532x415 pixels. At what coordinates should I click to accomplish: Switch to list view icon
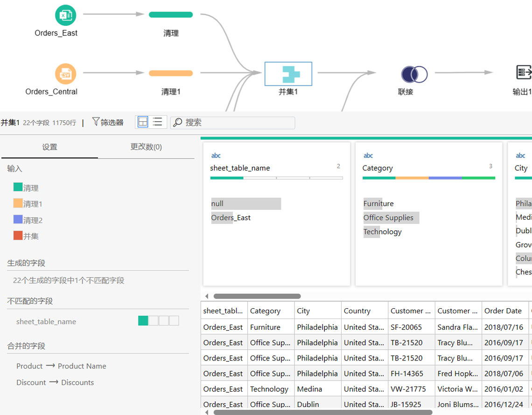tap(157, 122)
